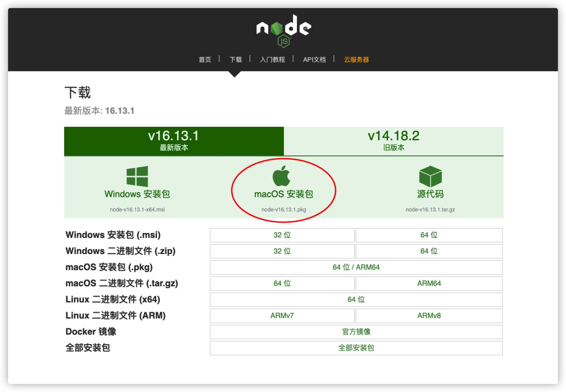The height and width of the screenshot is (392, 566).
Task: Open the 下载 nav menu item
Action: click(x=235, y=59)
